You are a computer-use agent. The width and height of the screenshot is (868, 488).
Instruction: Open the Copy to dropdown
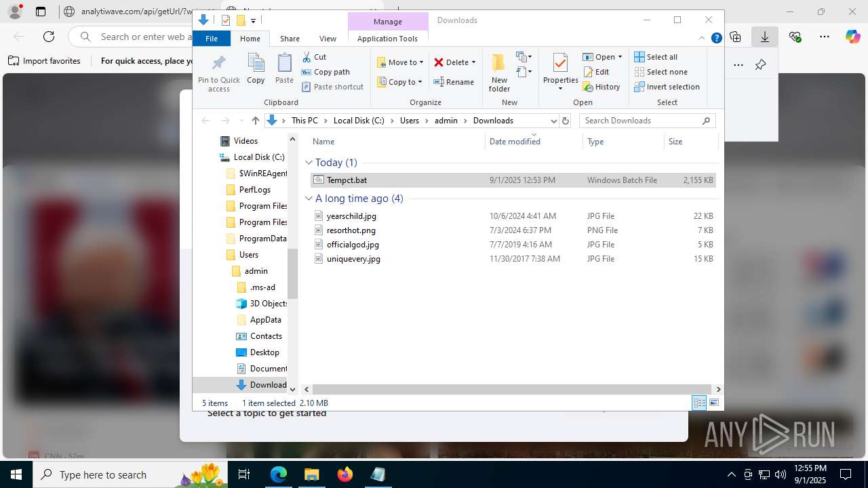400,82
